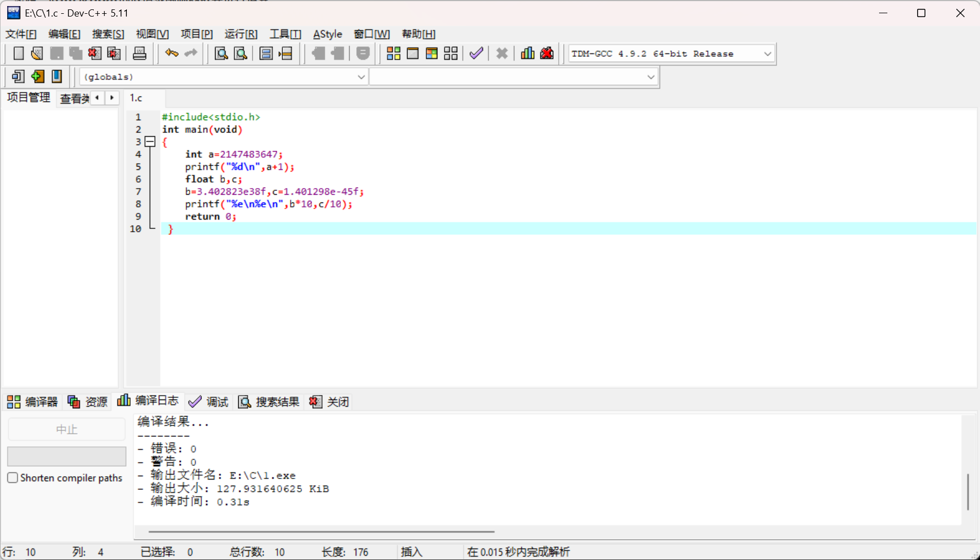Open the 窗口[W] menu
Image resolution: width=980 pixels, height=560 pixels.
point(372,34)
